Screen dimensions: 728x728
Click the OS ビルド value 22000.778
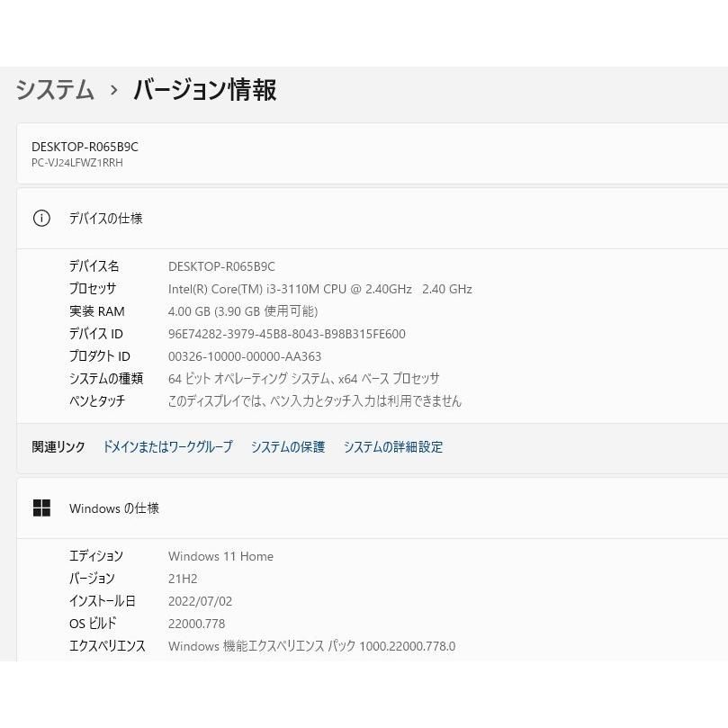tap(196, 624)
